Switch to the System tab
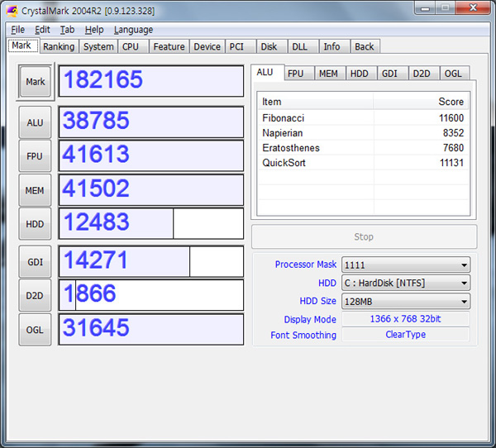The height and width of the screenshot is (448, 496). point(98,46)
